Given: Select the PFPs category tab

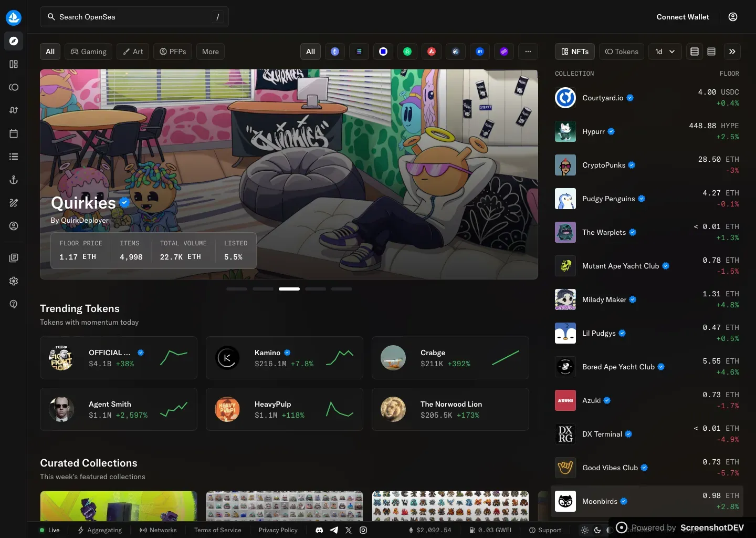Looking at the screenshot, I should point(173,51).
